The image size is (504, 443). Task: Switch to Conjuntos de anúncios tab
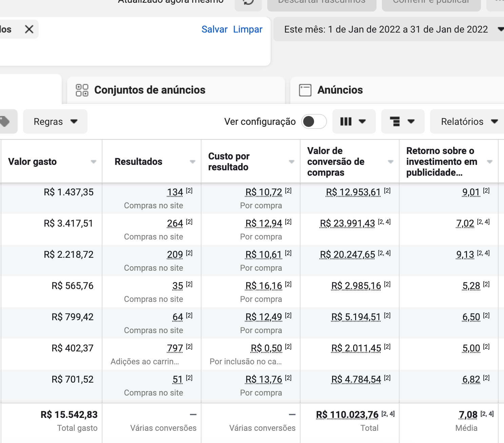pyautogui.click(x=176, y=90)
